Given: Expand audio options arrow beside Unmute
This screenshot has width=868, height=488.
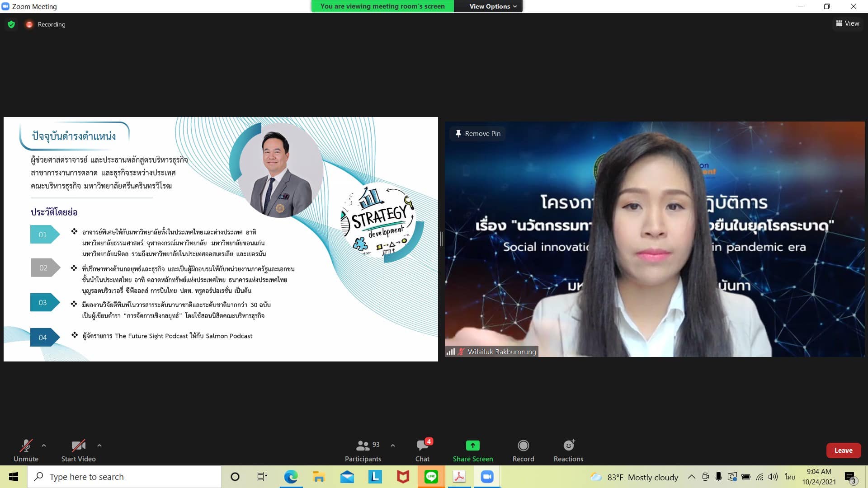Looking at the screenshot, I should click(x=44, y=446).
